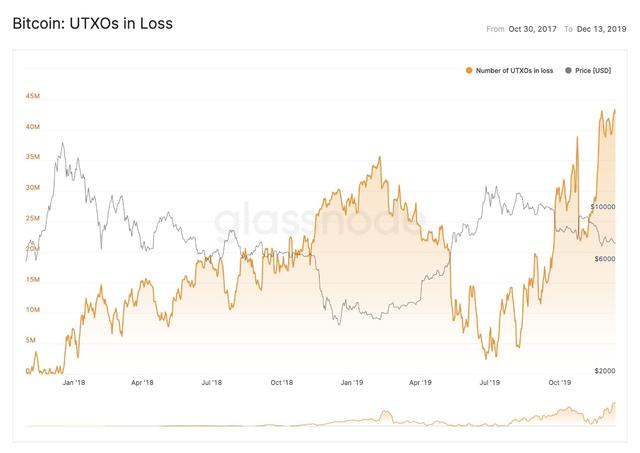Select the Jul '19 x-axis label
The image size is (640, 453).
coord(489,382)
